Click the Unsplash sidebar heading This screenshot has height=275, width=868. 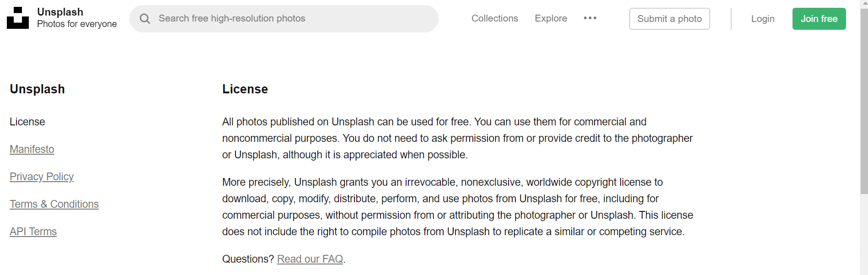(38, 89)
